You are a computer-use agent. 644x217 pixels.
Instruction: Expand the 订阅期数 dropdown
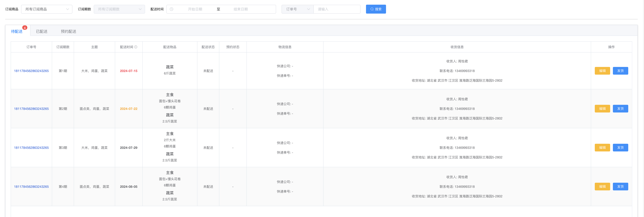119,9
